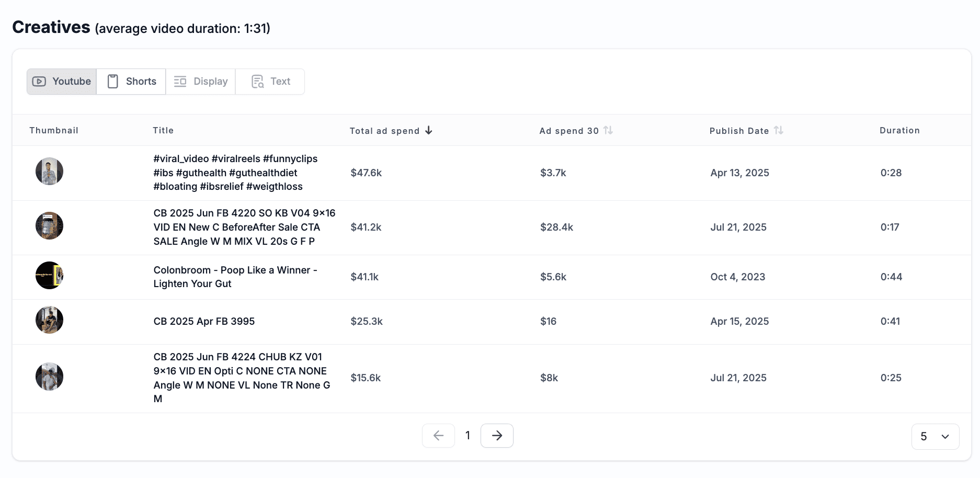
Task: Click the Text tab document icon
Action: (x=257, y=82)
